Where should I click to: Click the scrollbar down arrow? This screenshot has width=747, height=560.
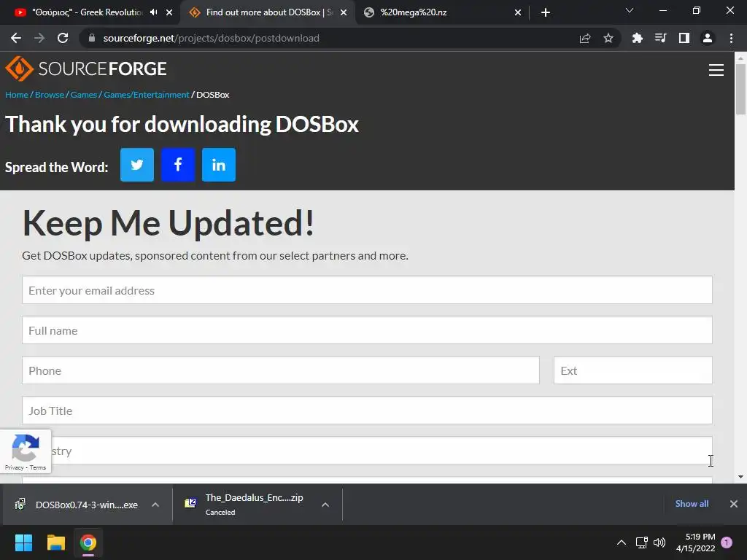point(740,477)
